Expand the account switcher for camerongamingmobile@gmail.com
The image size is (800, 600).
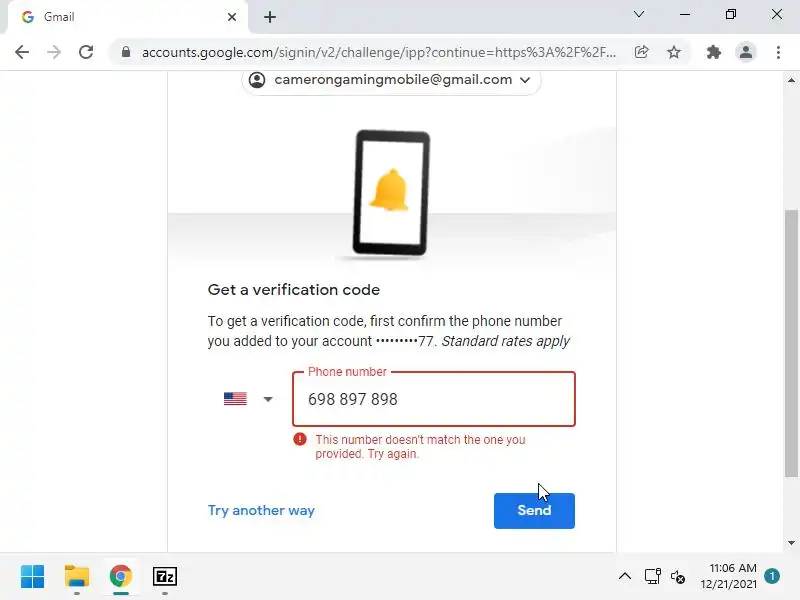[x=391, y=80]
